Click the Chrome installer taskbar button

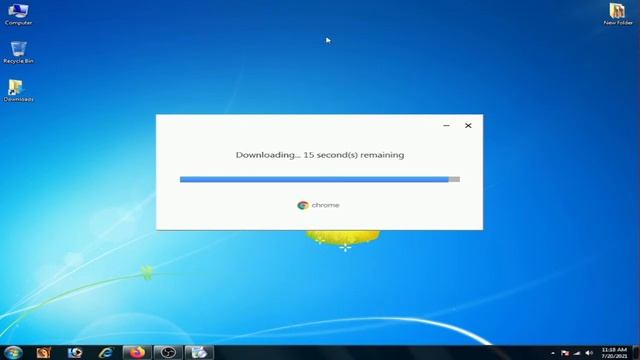point(199,353)
